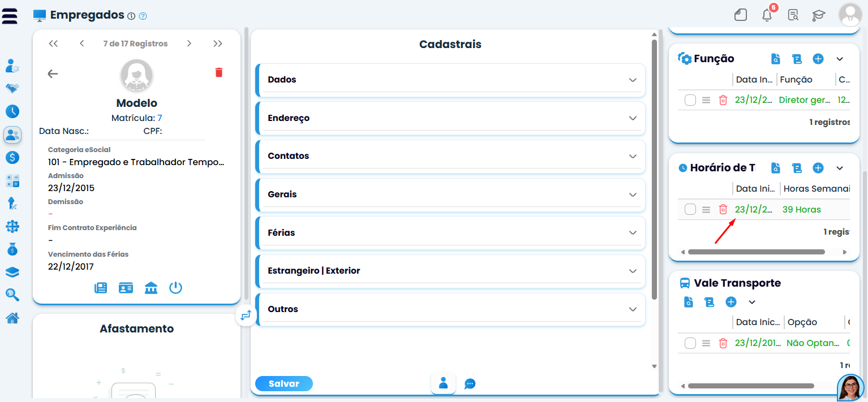Delete the 39 Horas schedule row
This screenshot has height=402, width=868.
[723, 209]
